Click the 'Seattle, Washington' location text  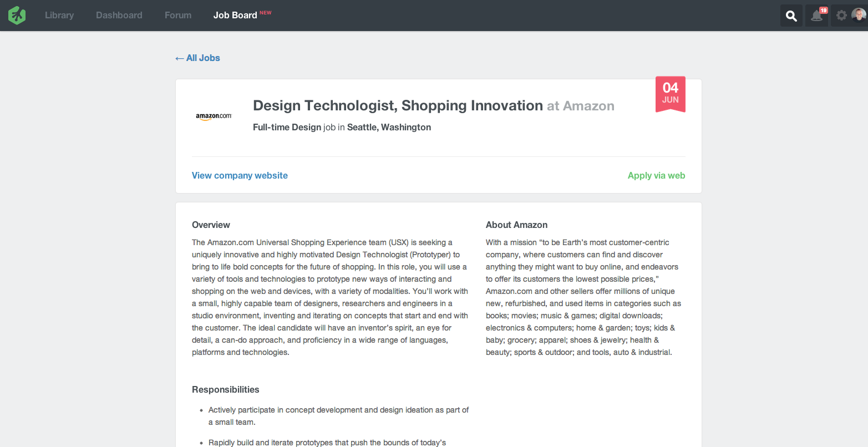click(x=389, y=127)
